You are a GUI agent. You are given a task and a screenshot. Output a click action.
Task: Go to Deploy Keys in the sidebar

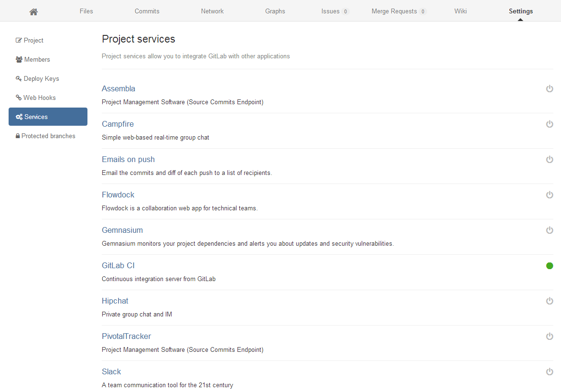tap(48, 78)
